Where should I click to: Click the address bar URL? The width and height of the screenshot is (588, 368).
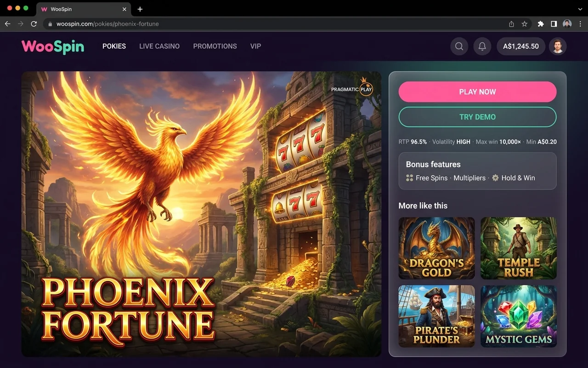tap(107, 24)
